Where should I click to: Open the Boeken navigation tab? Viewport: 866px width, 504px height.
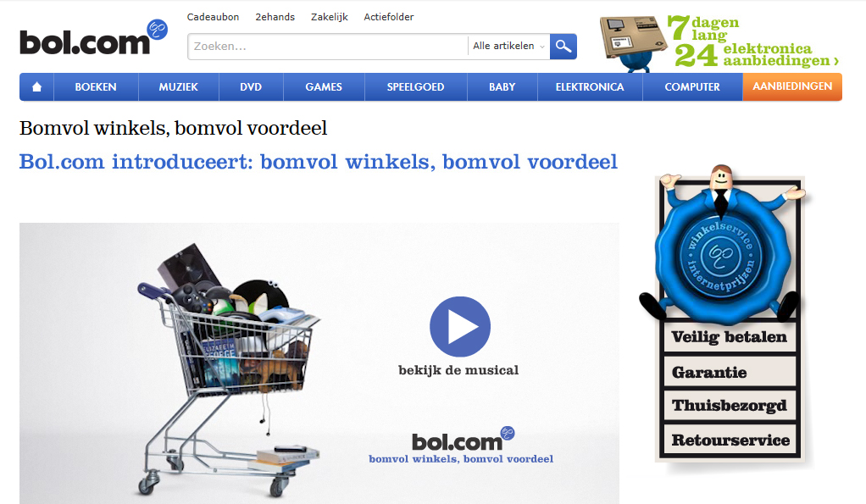[96, 86]
